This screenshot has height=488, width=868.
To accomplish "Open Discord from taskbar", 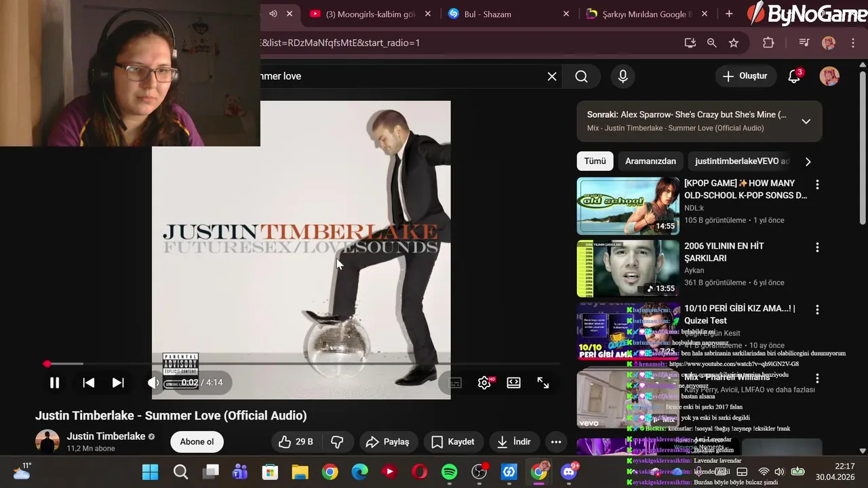I will pyautogui.click(x=569, y=472).
